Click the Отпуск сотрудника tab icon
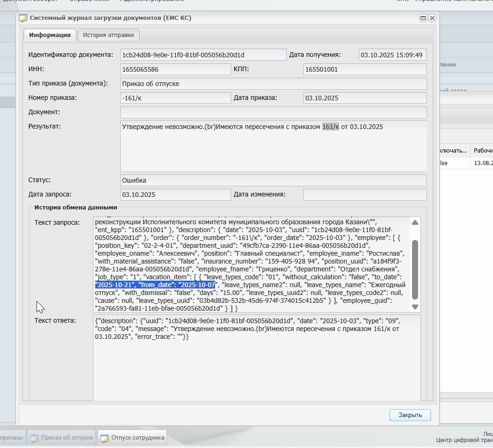Image resolution: width=493 pixels, height=448 pixels. (x=105, y=438)
